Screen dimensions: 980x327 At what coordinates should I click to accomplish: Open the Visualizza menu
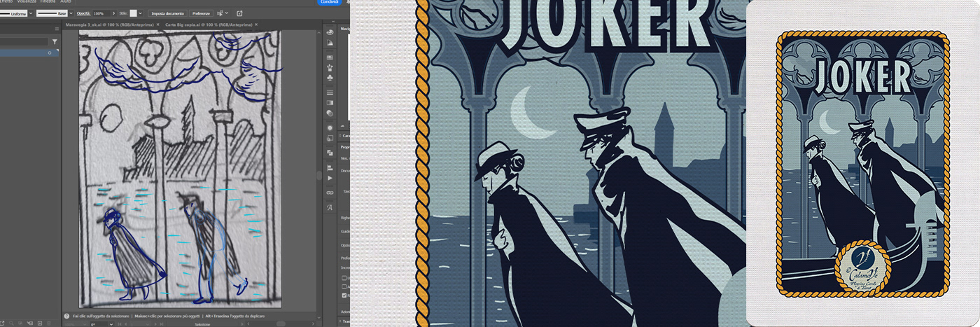point(27,1)
